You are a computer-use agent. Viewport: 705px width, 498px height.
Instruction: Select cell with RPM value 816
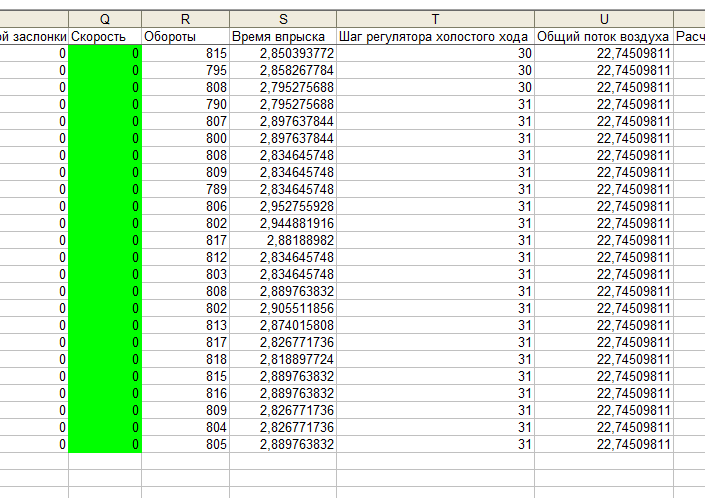click(x=185, y=393)
